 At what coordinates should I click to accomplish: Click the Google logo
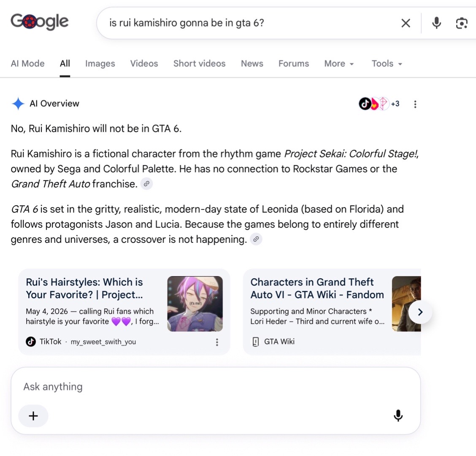[x=40, y=22]
